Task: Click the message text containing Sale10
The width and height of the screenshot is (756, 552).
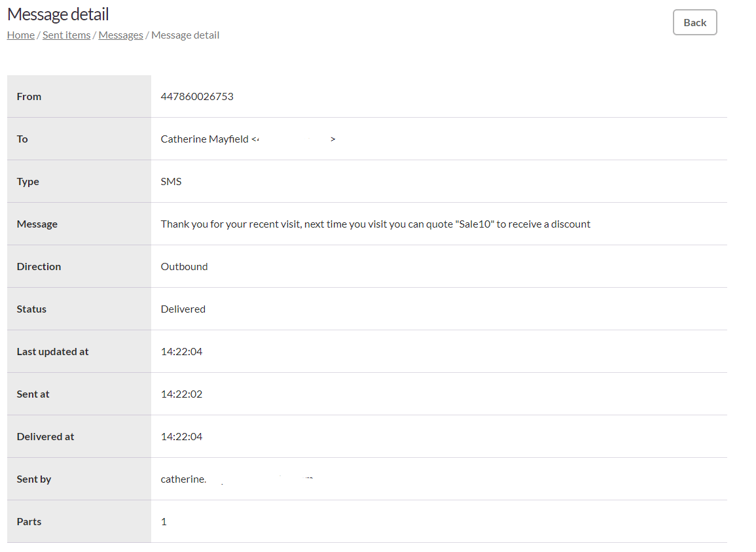Action: (x=375, y=224)
